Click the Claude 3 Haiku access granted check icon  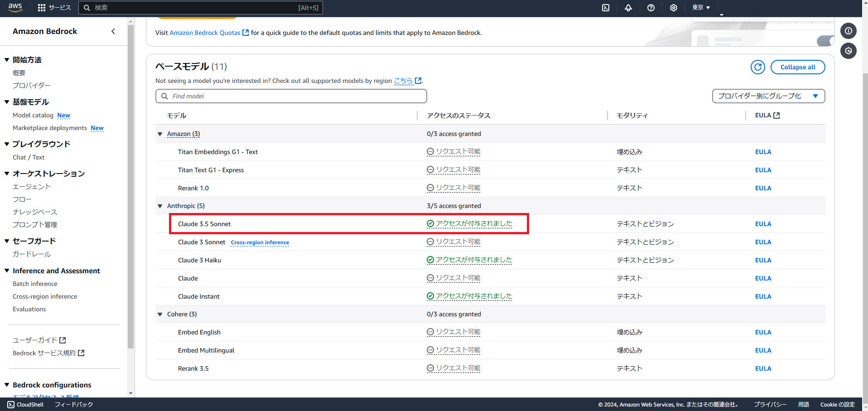tap(430, 260)
